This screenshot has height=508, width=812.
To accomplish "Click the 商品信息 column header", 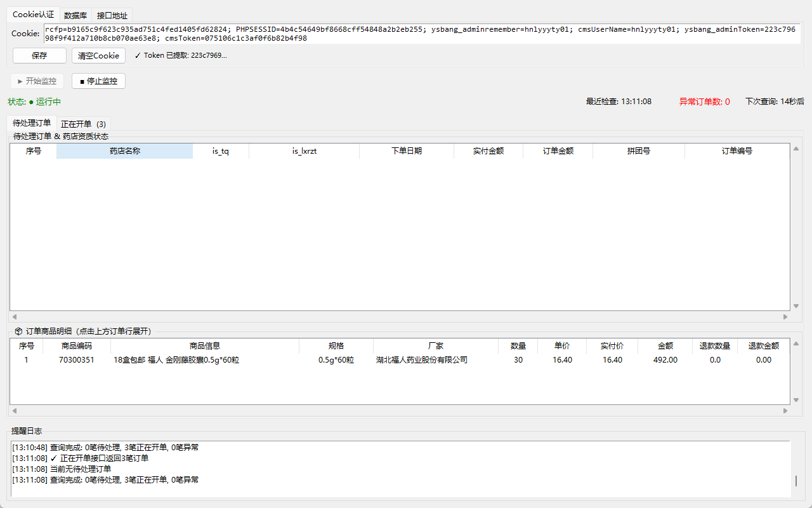I will (x=205, y=346).
